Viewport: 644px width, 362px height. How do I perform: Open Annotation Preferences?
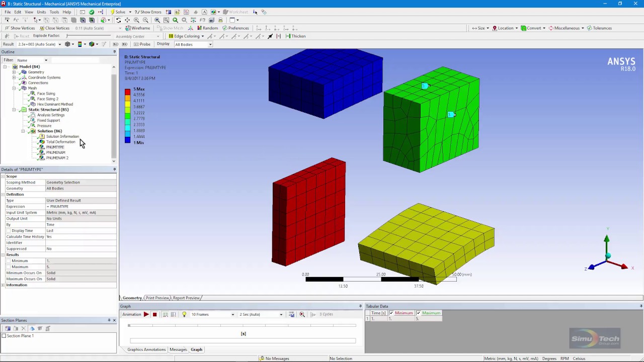pos(235,28)
